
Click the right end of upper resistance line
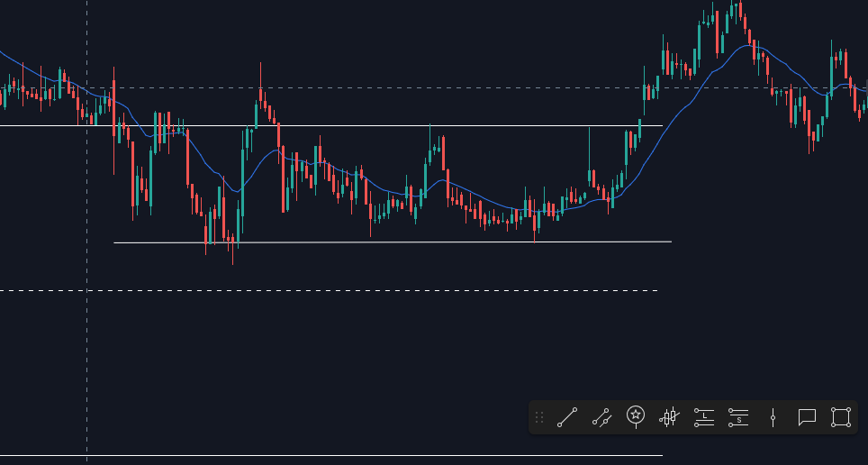[662, 126]
